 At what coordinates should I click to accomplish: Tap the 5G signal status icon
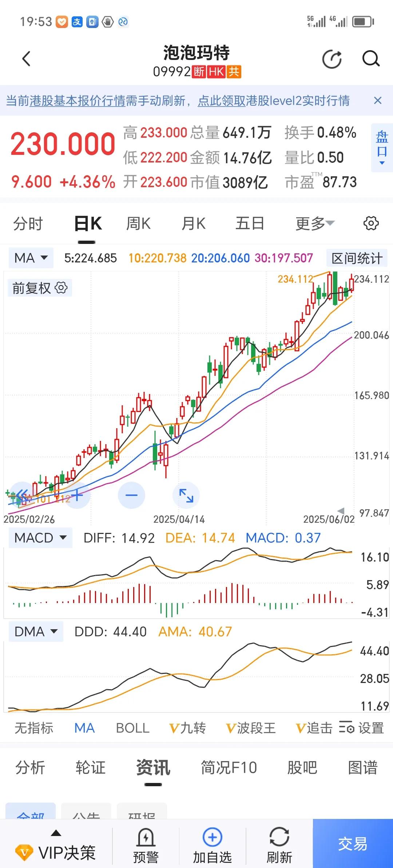[316, 22]
